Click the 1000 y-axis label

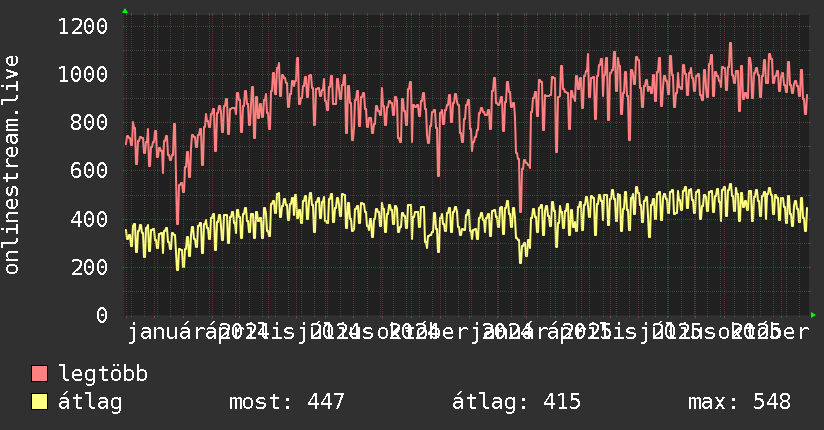coord(83,74)
